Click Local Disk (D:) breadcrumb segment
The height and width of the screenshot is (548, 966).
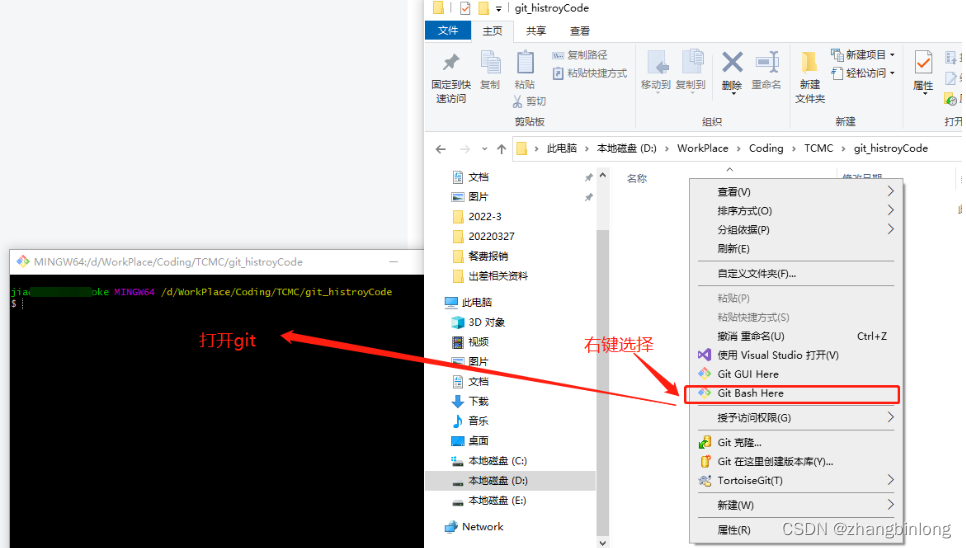point(627,148)
